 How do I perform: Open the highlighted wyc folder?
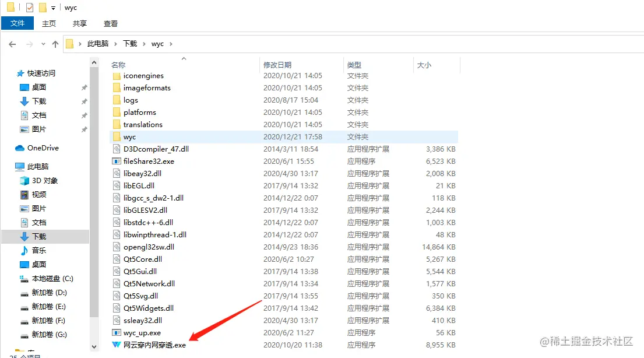(x=131, y=136)
